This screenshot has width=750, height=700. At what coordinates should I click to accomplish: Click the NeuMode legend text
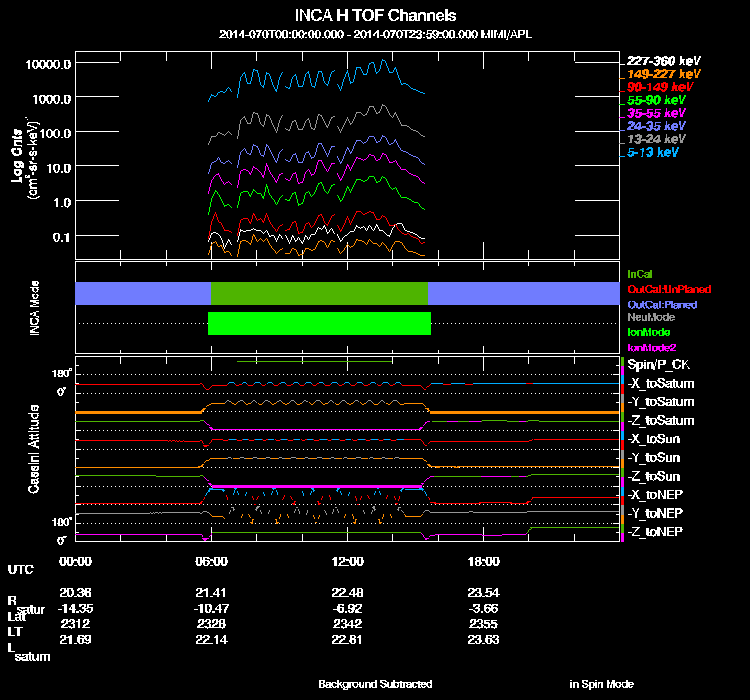click(651, 317)
